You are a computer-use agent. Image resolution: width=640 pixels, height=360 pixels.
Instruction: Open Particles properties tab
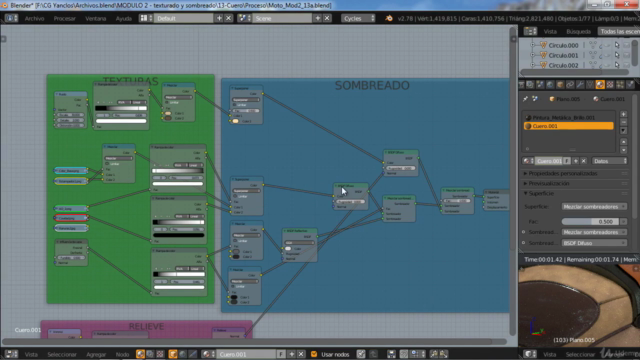tap(620, 84)
